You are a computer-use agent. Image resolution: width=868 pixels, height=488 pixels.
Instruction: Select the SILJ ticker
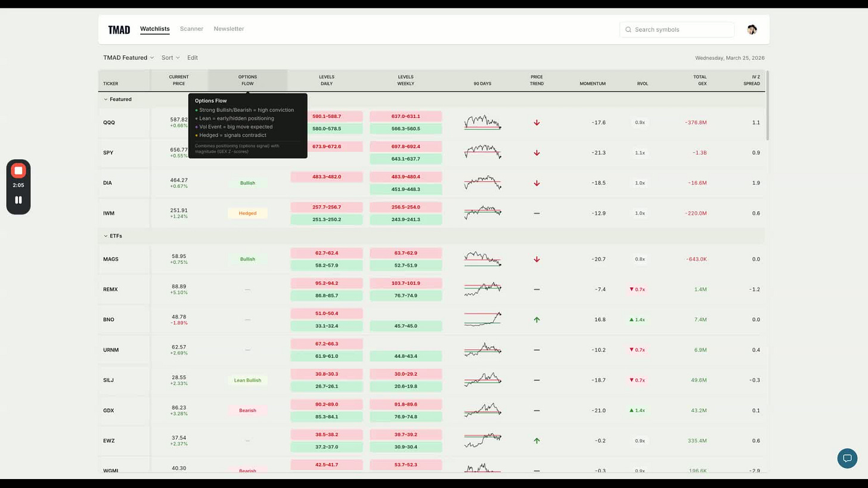[x=108, y=380]
